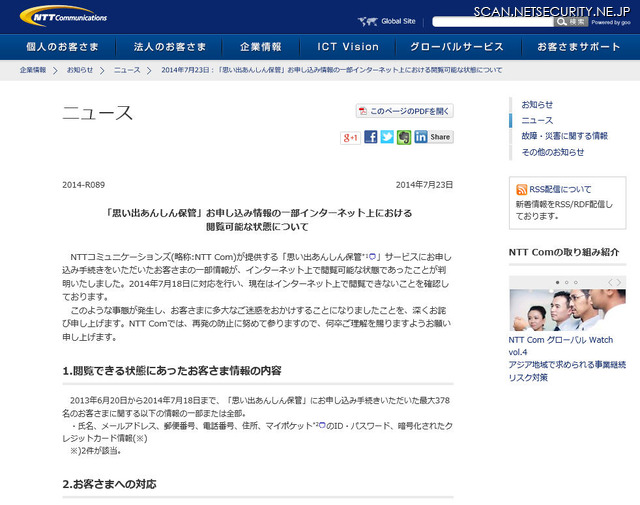Click the Twitter share icon
This screenshot has height=505, width=640.
[387, 137]
